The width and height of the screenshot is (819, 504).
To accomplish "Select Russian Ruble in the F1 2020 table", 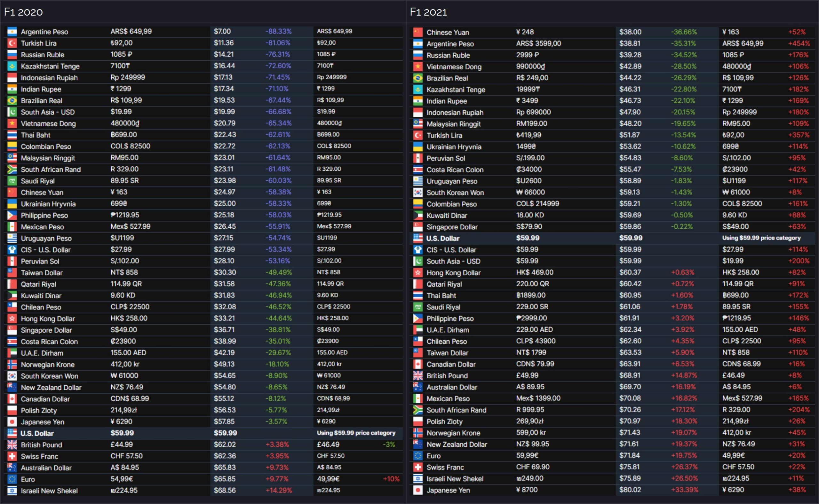I will (42, 55).
